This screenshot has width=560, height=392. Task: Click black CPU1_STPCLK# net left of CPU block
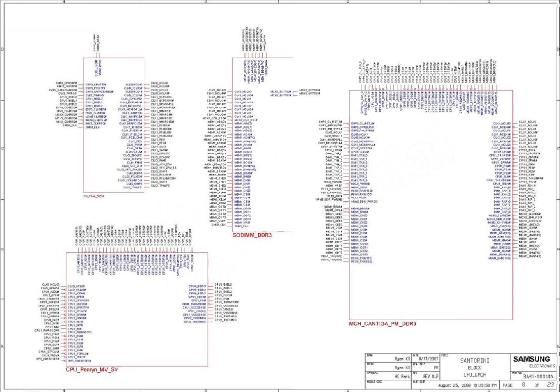point(49,352)
